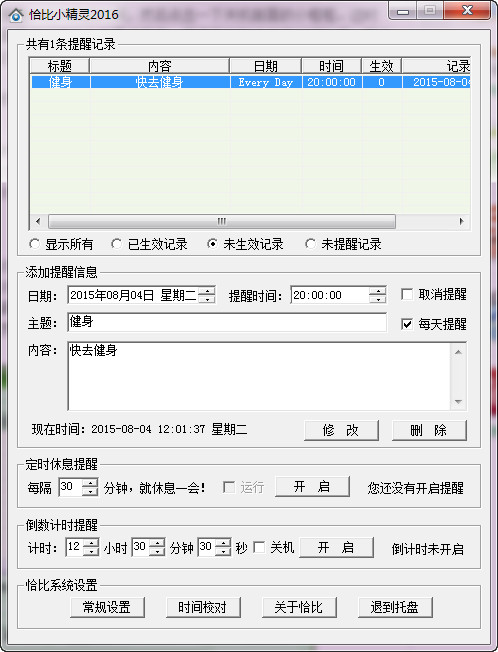Click the 修改 button
Image resolution: width=498 pixels, height=652 pixels.
tap(341, 430)
